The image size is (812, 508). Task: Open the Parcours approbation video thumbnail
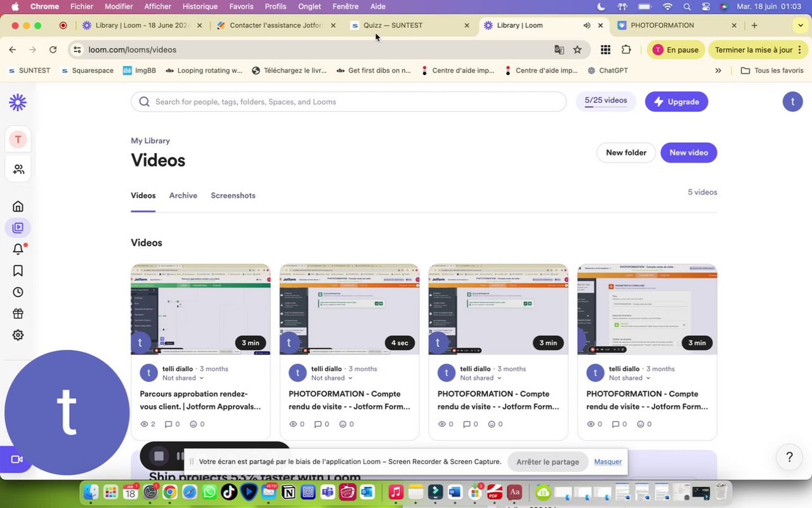[200, 309]
